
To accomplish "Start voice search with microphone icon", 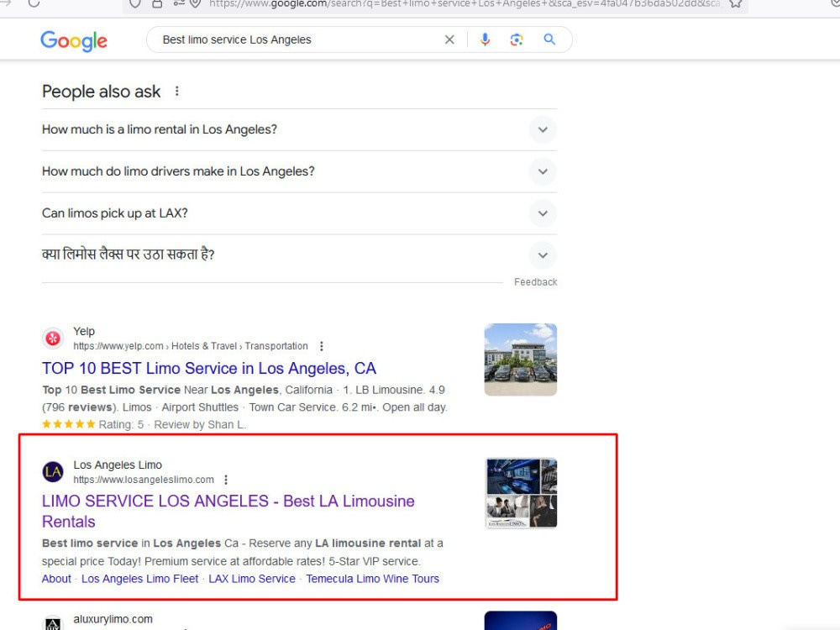I will tap(485, 39).
